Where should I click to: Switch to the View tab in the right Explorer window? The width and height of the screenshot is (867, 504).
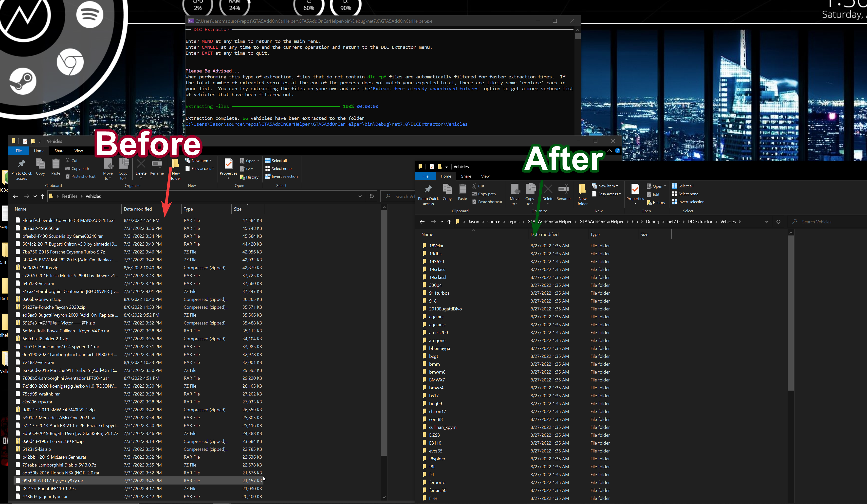pos(485,176)
